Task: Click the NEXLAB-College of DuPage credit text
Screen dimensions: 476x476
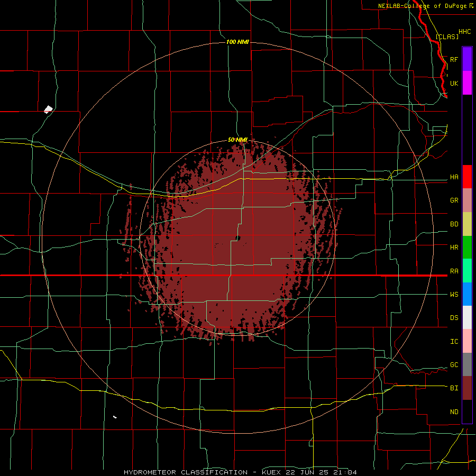Action: point(422,6)
